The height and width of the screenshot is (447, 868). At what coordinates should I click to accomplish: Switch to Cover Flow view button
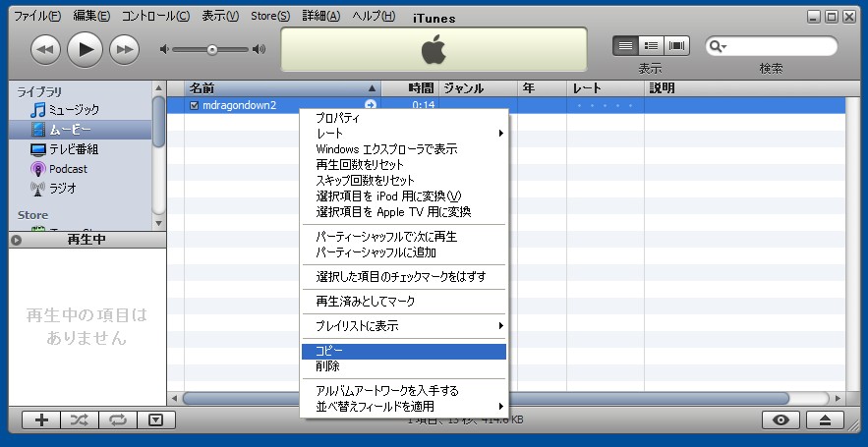click(677, 46)
